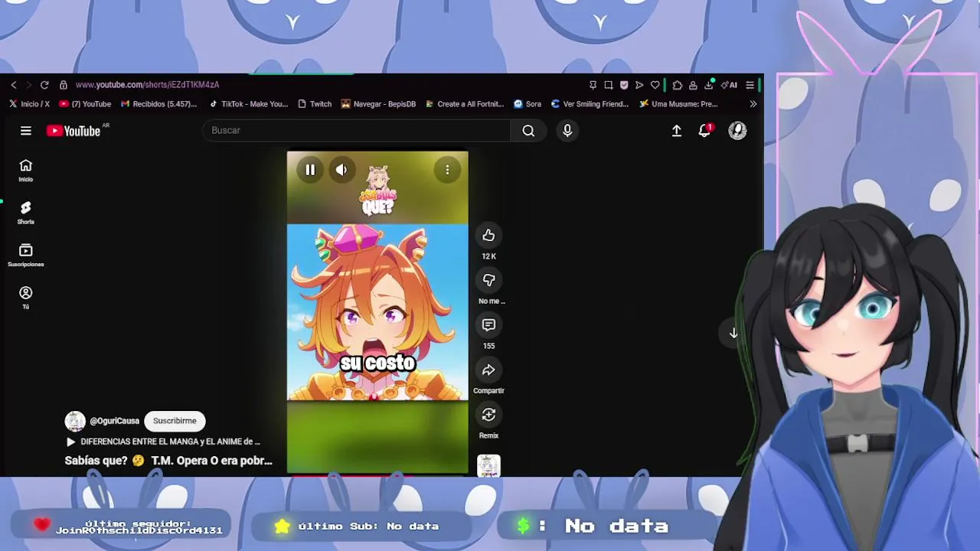
Task: Click the browser forward arrow
Action: pos(28,85)
